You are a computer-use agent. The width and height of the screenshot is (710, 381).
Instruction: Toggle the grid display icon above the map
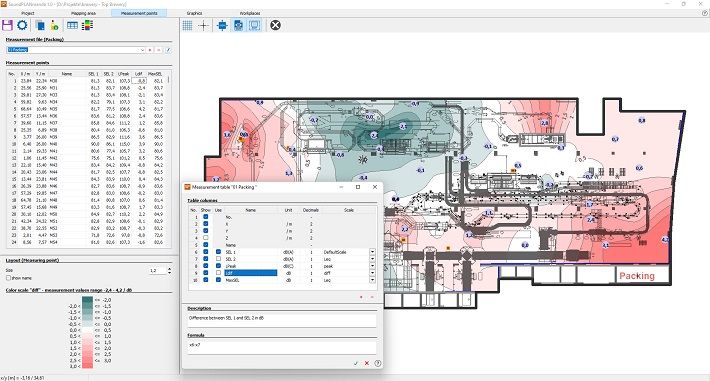[187, 25]
